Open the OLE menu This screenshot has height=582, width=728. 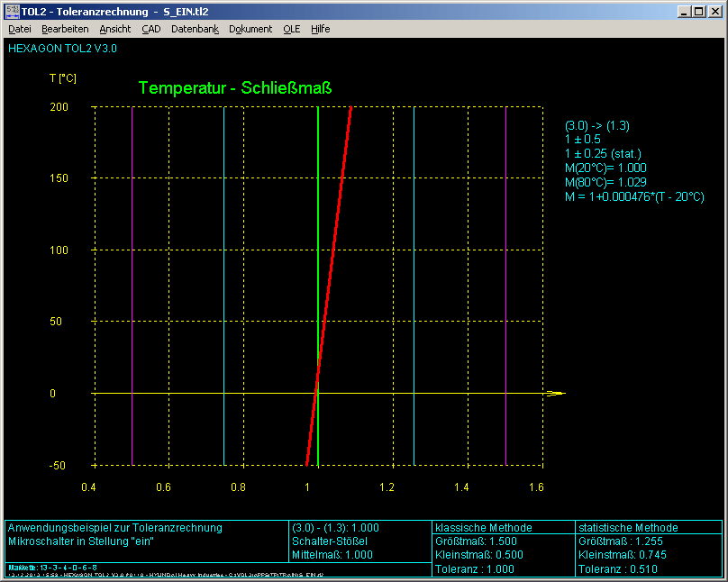click(291, 29)
